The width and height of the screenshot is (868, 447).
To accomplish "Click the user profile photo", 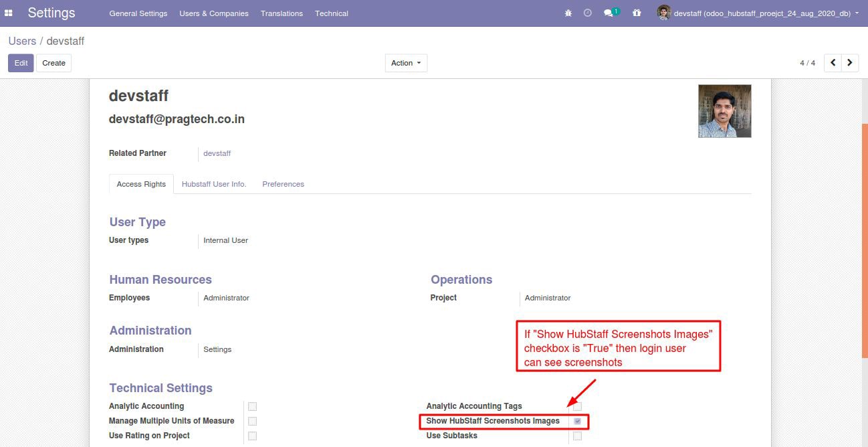I will 725,111.
